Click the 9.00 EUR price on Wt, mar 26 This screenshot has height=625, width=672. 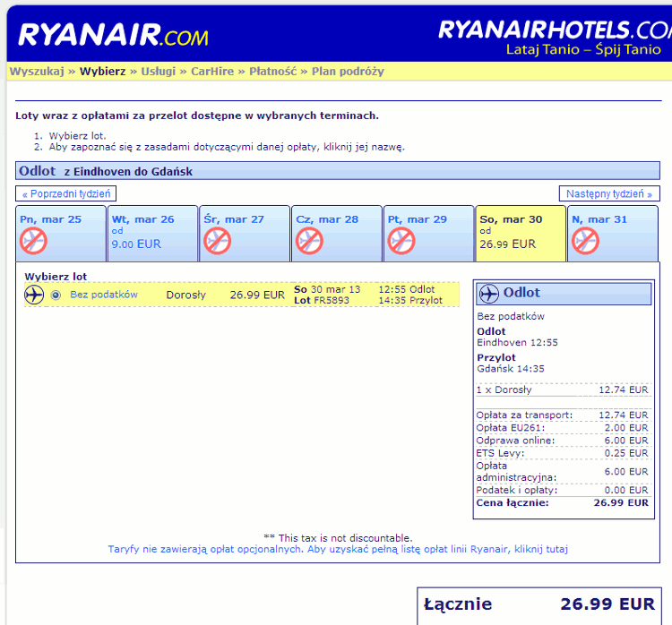pyautogui.click(x=136, y=244)
